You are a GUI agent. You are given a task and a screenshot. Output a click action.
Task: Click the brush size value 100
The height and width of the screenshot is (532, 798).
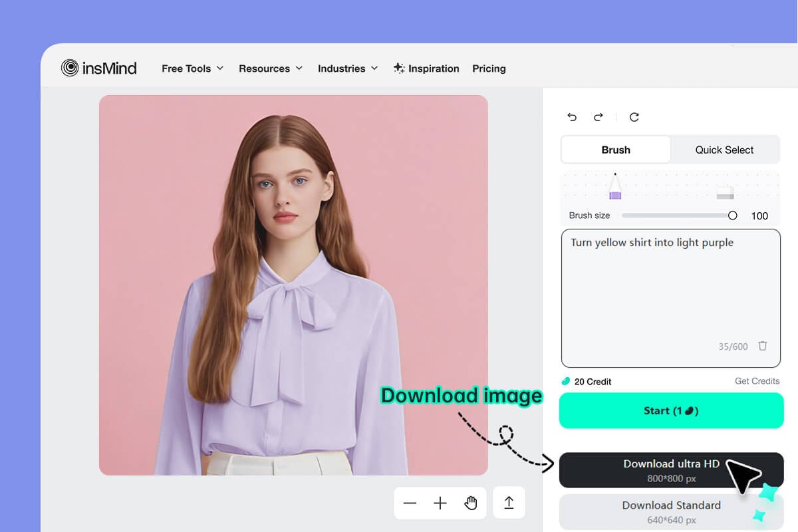tap(759, 215)
